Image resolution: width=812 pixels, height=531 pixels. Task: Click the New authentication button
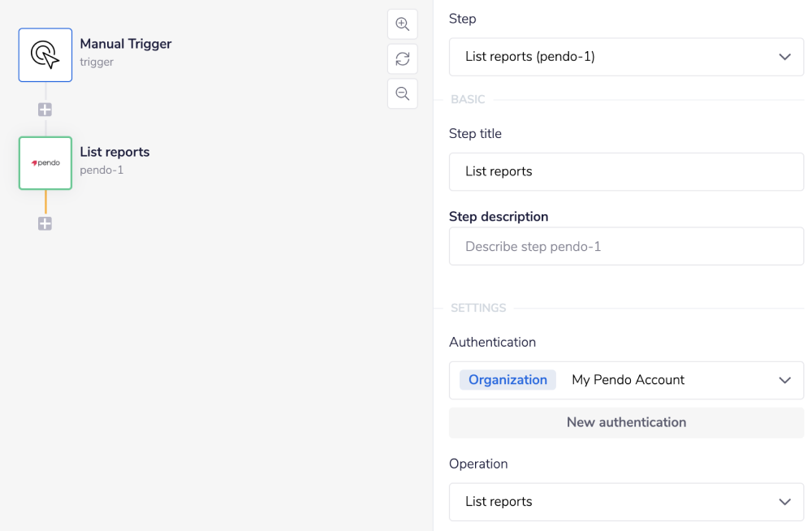point(626,422)
